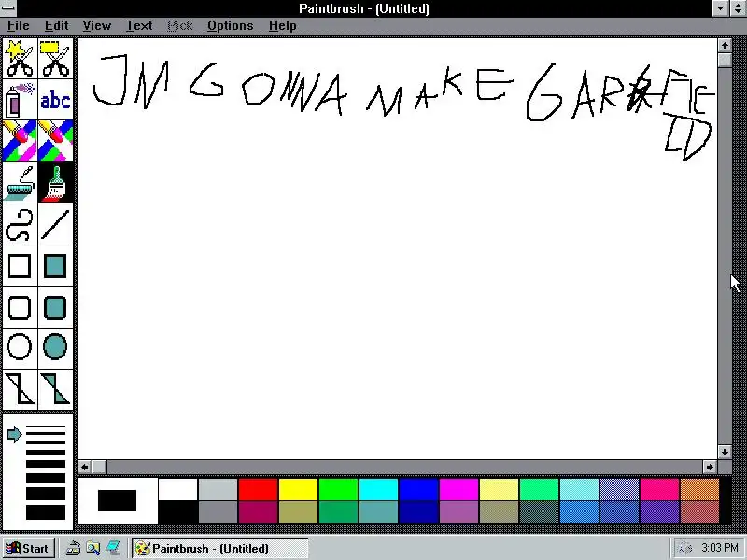Click the first quick launch taskbar icon
The height and width of the screenshot is (560, 747).
pyautogui.click(x=73, y=548)
